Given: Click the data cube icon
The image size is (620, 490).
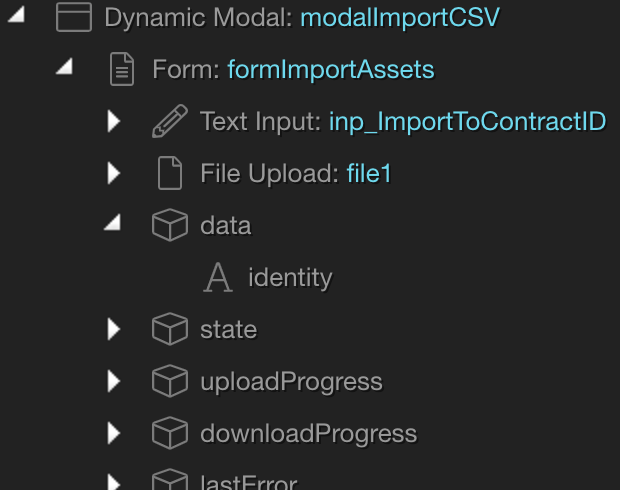Looking at the screenshot, I should pyautogui.click(x=170, y=226).
